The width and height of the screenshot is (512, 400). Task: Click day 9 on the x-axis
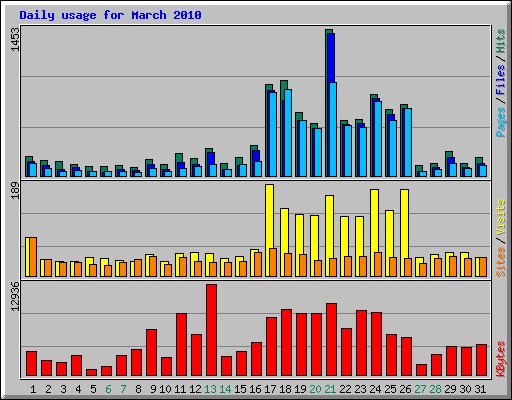coord(153,389)
